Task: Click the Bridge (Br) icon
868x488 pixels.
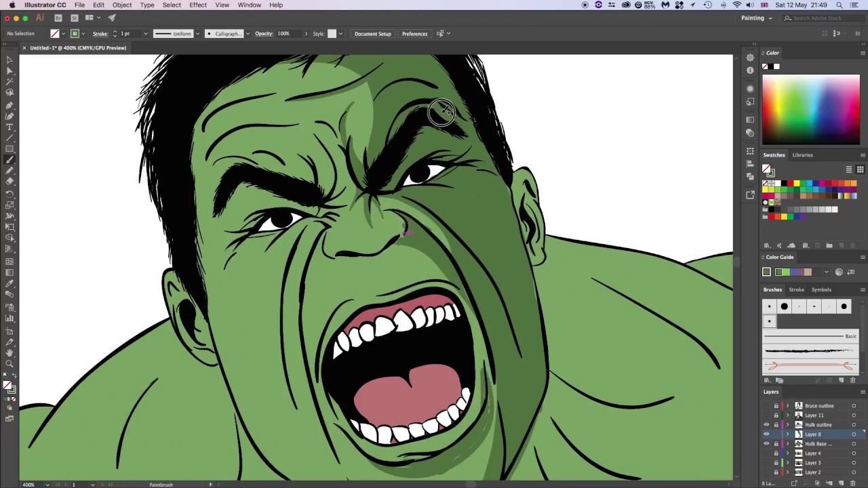Action: pos(58,18)
